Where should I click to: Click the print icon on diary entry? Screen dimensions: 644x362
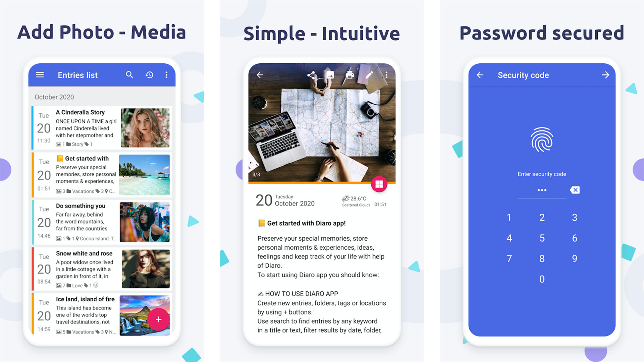[349, 74]
